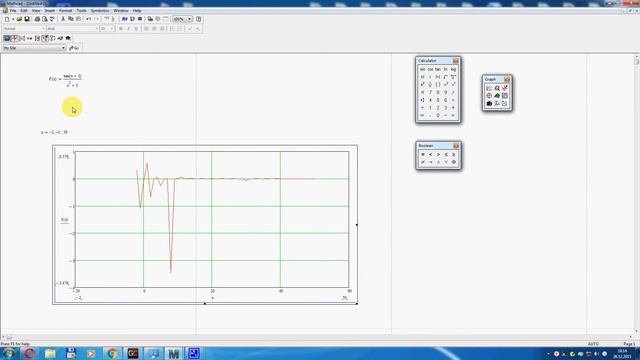Open Symbolic keyword toolbar with graduation cap
Screen dimensions: 640x360
point(68,38)
